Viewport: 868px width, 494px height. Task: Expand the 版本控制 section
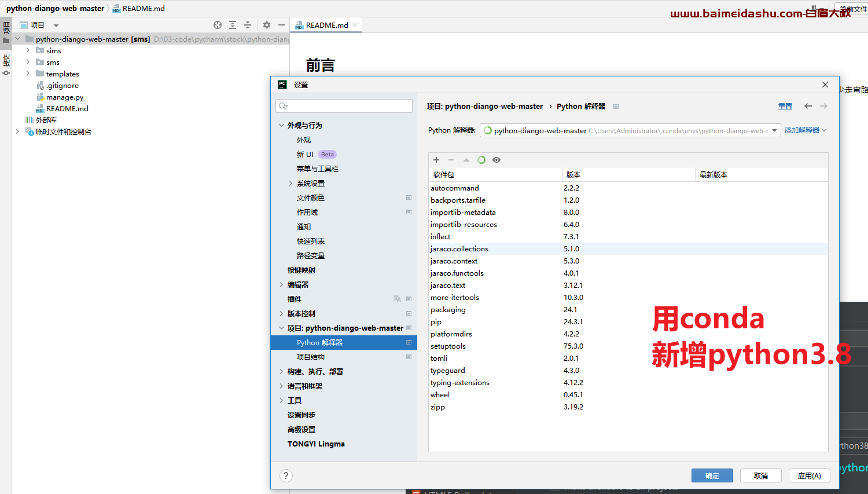281,313
